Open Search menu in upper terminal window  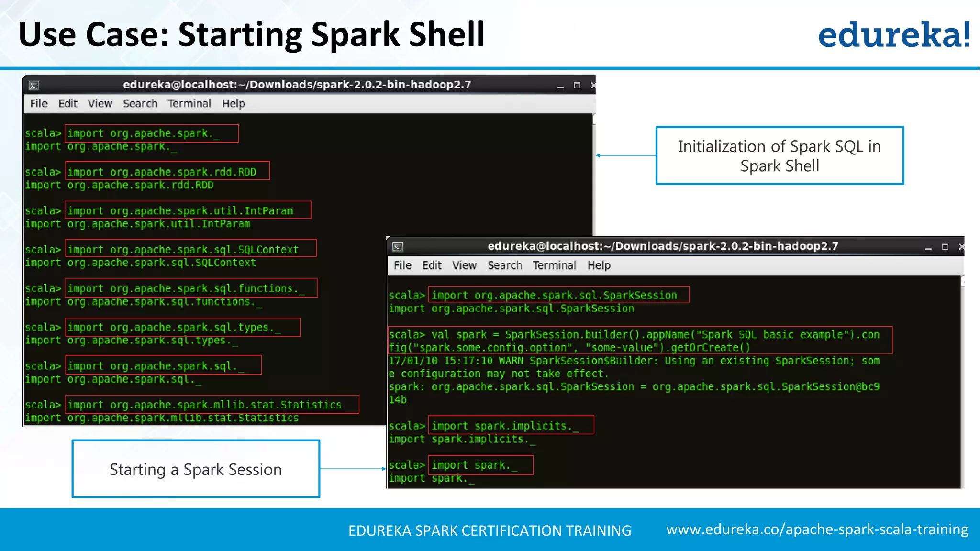(x=140, y=104)
